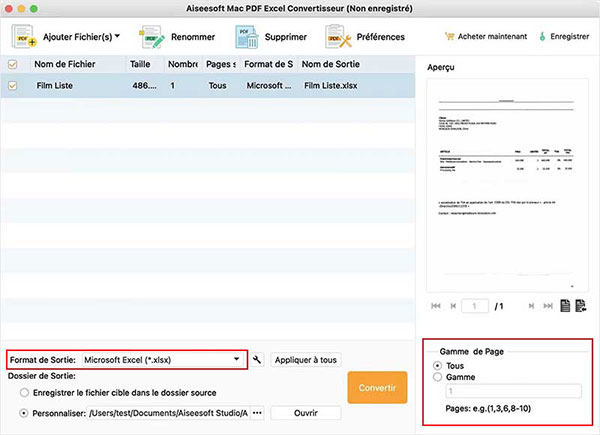Click the document export icon beside preview
Image resolution: width=600 pixels, height=435 pixels.
pos(580,306)
